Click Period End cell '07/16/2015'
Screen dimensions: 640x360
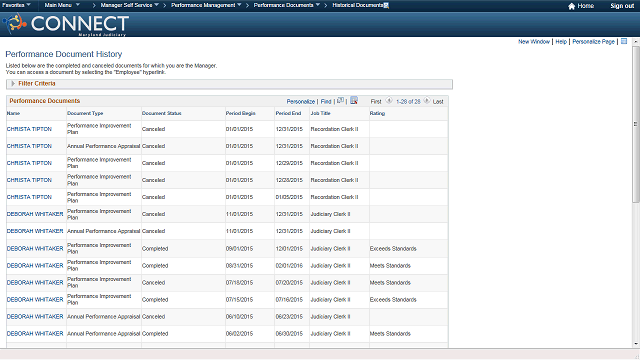(x=289, y=300)
